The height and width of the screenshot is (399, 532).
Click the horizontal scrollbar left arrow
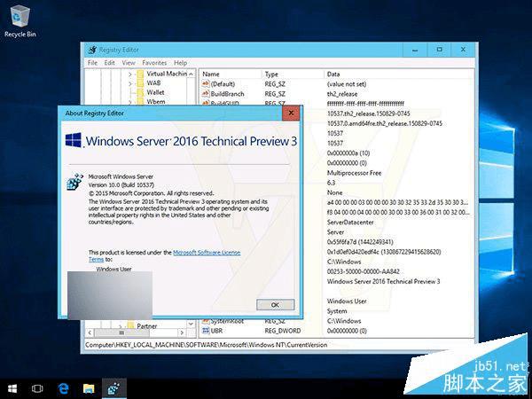coord(90,332)
